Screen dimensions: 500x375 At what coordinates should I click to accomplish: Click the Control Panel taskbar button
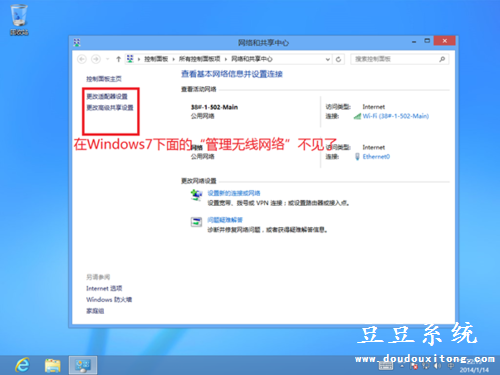tap(83, 365)
